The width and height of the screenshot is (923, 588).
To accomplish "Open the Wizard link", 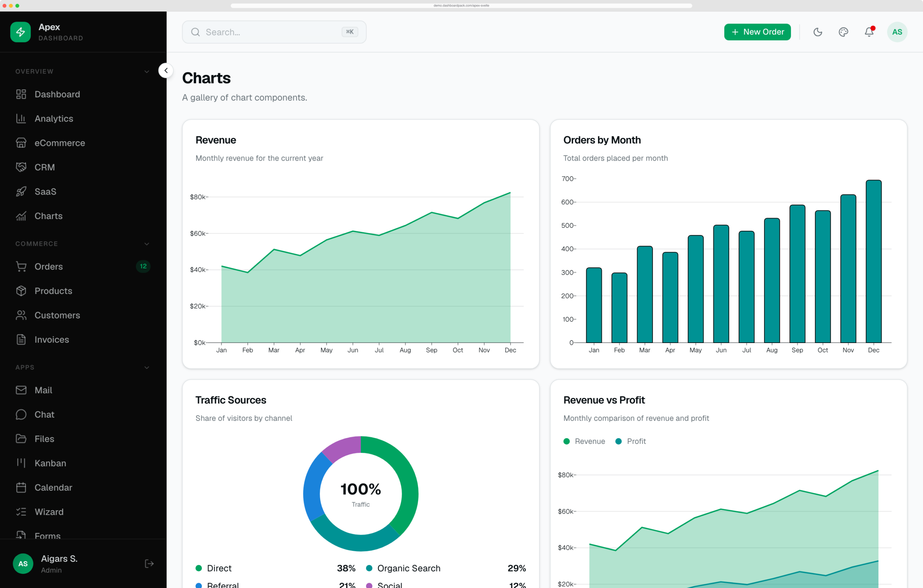I will tap(83, 512).
